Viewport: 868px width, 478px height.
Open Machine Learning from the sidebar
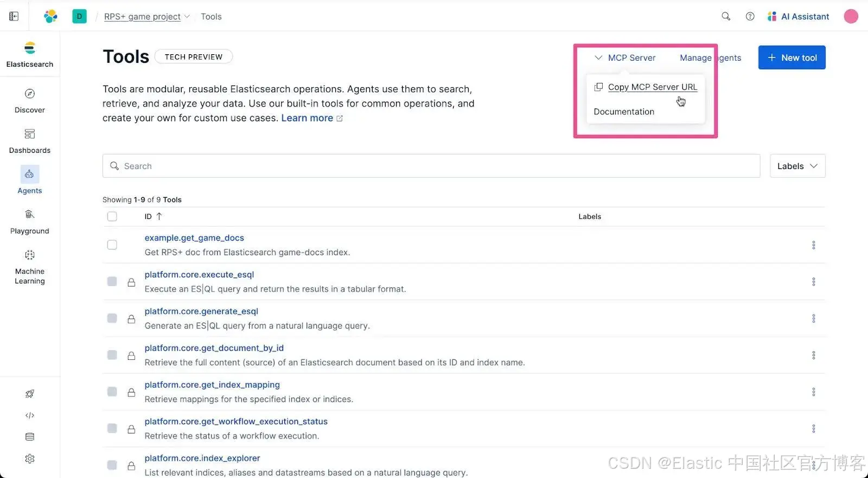pyautogui.click(x=30, y=267)
